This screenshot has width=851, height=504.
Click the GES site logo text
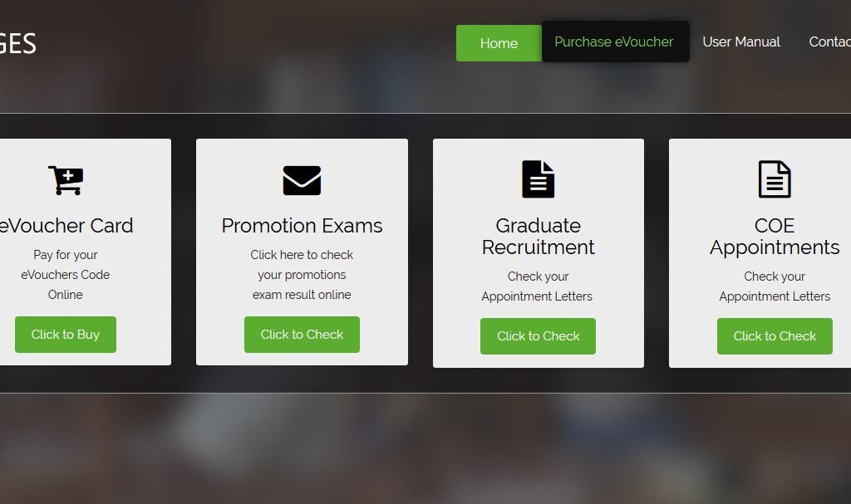pyautogui.click(x=18, y=43)
